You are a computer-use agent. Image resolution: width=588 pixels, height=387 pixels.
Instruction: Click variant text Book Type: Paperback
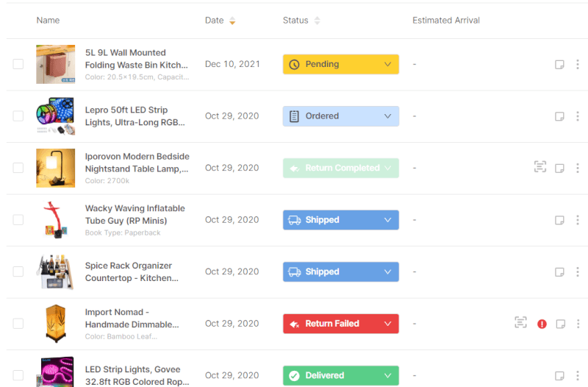(123, 232)
